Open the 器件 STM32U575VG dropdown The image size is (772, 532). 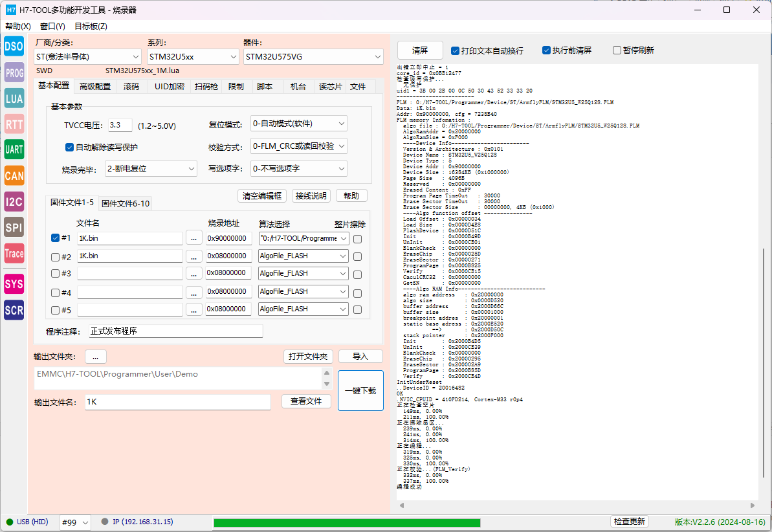click(x=313, y=57)
